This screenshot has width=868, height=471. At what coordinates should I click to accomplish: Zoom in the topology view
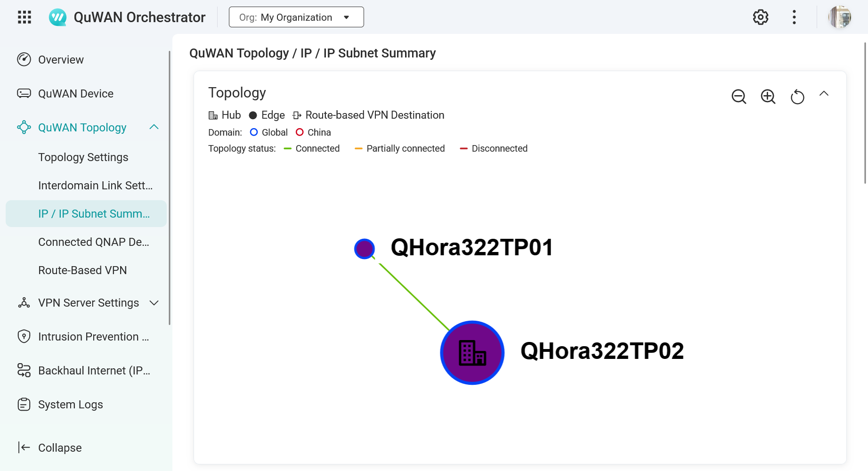point(768,97)
